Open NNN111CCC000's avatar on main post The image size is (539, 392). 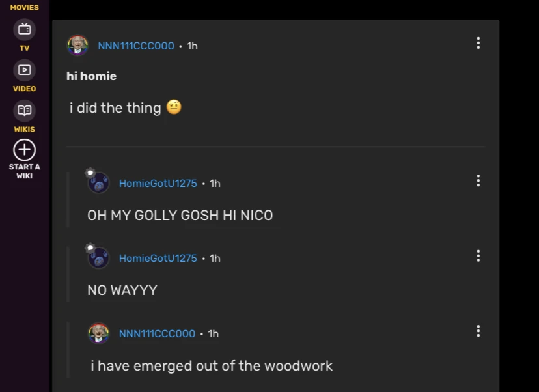[x=77, y=45]
